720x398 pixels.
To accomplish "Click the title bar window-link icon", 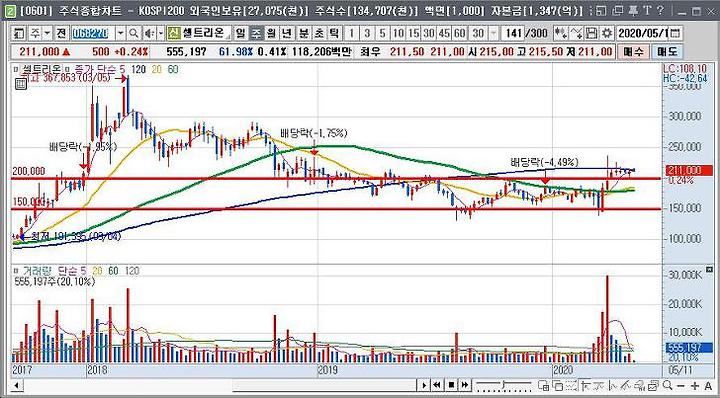I will [602, 11].
